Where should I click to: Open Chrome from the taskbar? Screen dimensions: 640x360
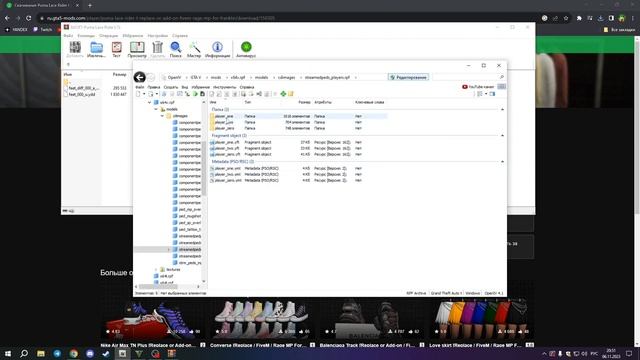[73, 353]
